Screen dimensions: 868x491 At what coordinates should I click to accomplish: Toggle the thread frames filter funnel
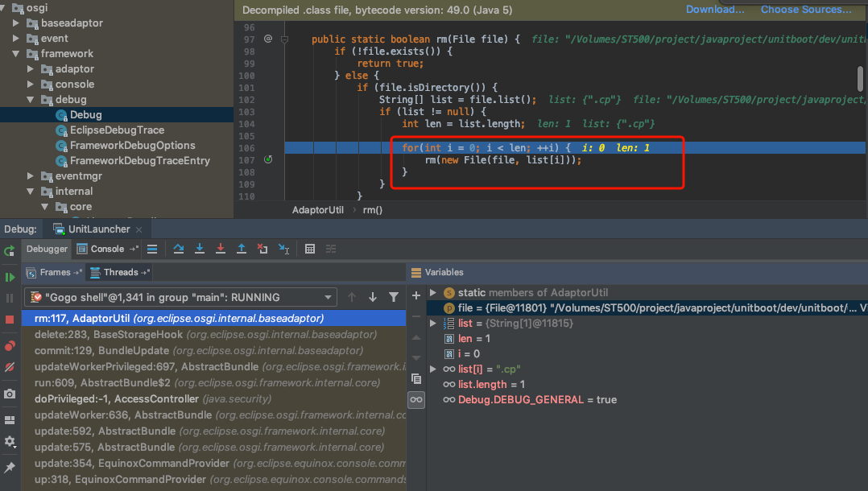tap(394, 297)
